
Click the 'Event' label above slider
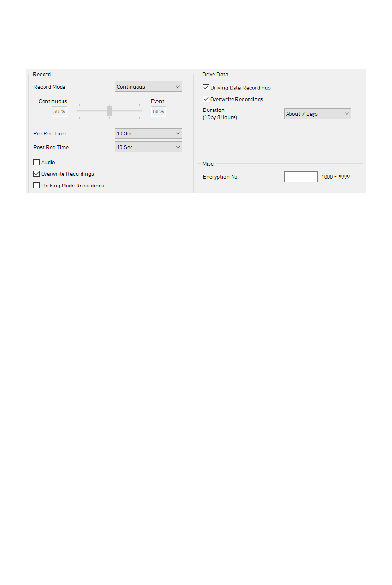(x=157, y=101)
